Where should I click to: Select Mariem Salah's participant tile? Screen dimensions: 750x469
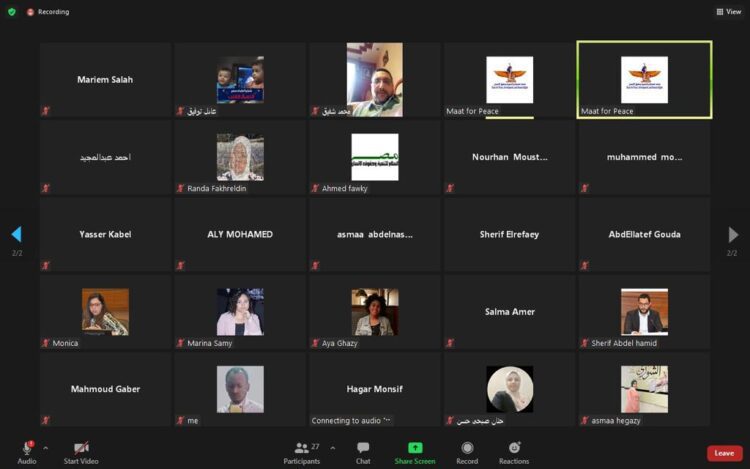point(105,80)
